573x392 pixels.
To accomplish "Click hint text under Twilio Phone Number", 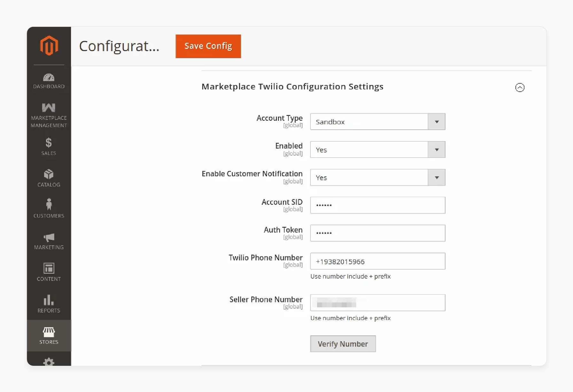I will (x=350, y=276).
